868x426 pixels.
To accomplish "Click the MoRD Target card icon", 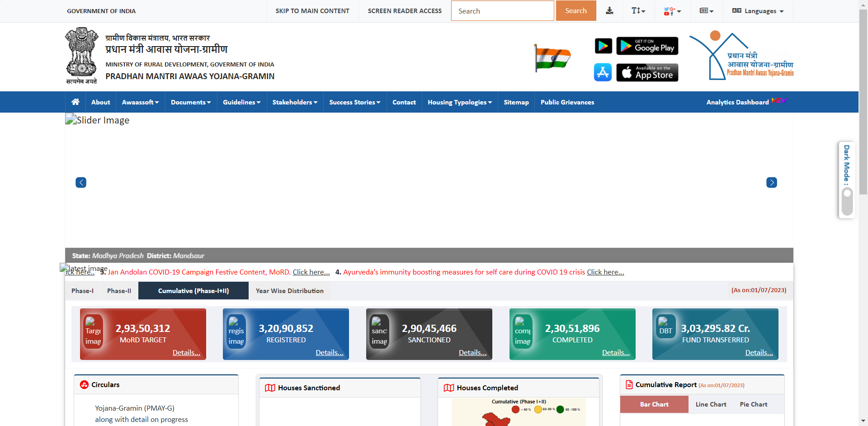I will [x=93, y=332].
